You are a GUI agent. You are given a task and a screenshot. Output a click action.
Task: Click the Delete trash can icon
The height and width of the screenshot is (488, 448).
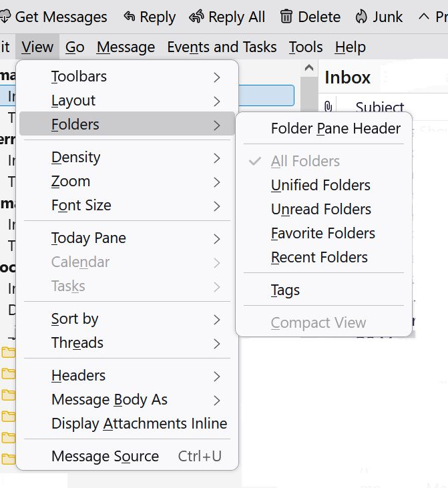(286, 17)
